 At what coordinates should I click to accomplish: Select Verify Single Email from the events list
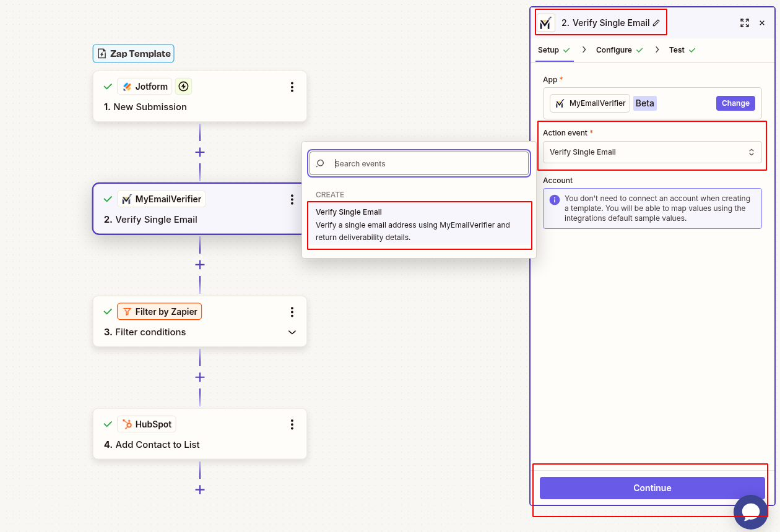pos(419,224)
